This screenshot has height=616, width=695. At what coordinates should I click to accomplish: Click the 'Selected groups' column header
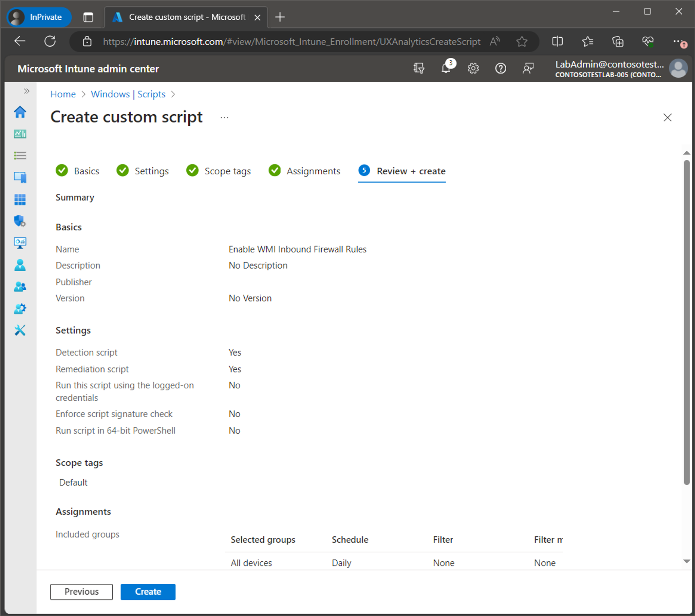[263, 540]
